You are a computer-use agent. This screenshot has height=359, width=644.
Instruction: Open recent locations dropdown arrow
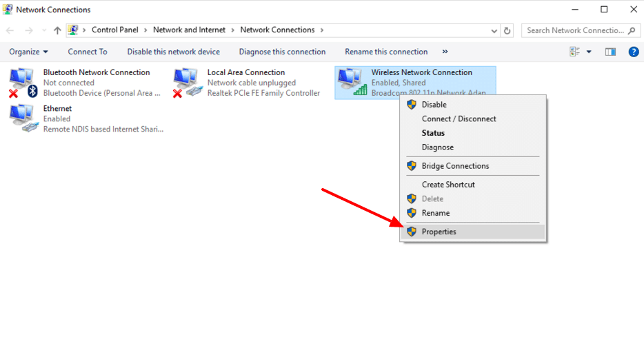[x=44, y=30]
